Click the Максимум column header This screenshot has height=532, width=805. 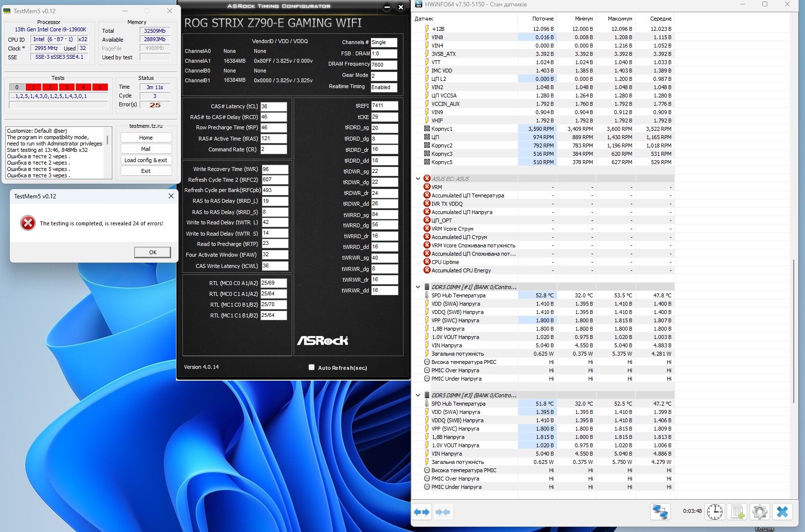pyautogui.click(x=615, y=19)
